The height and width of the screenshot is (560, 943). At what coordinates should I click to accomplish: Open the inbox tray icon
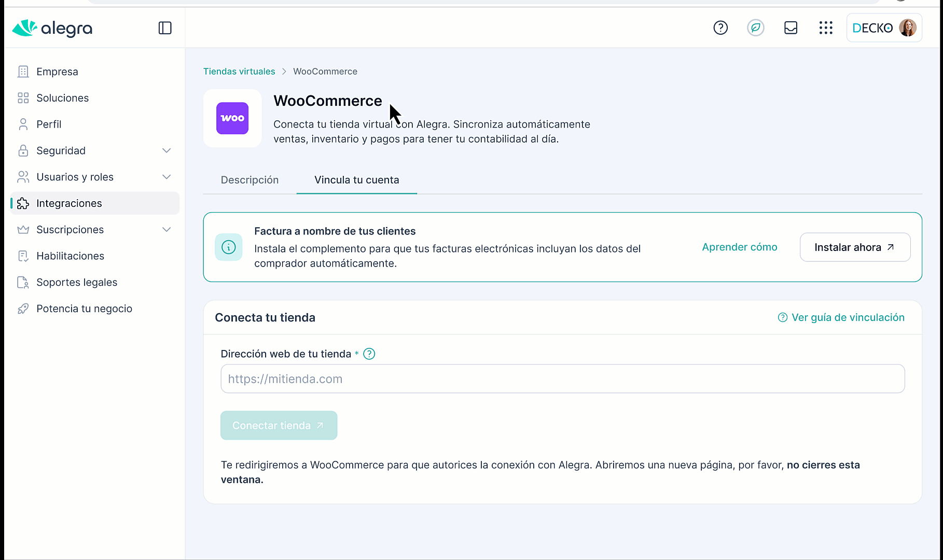click(x=791, y=27)
